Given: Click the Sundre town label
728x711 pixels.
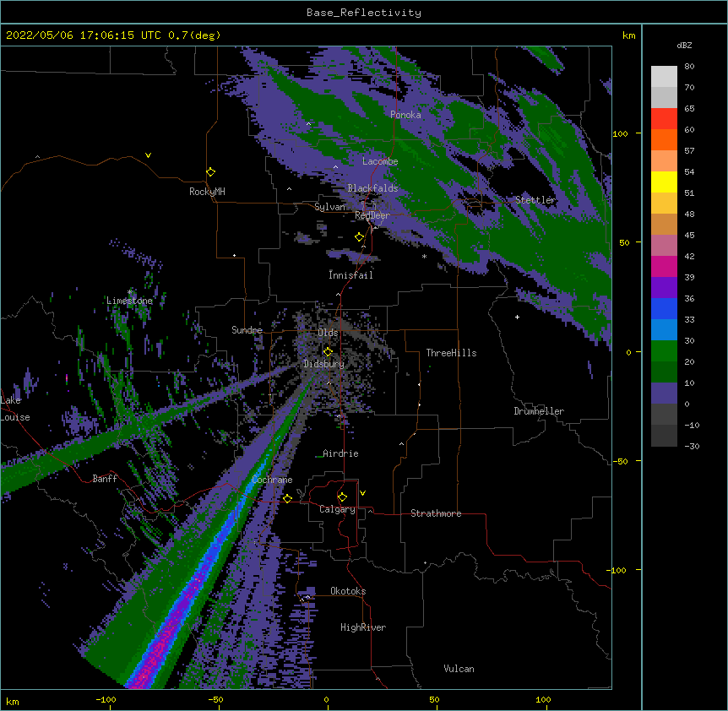Looking at the screenshot, I should pyautogui.click(x=247, y=330).
